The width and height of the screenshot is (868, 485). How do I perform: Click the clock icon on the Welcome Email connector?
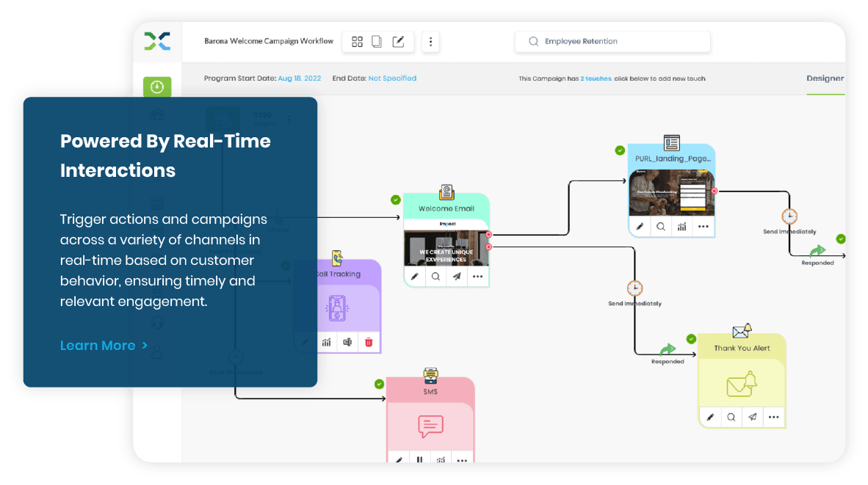click(635, 288)
